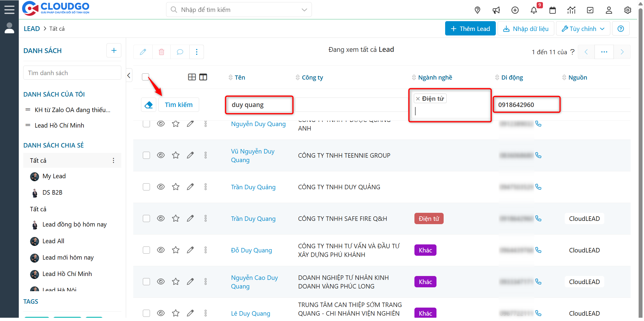Click the trash icon in the lead toolbar
Image resolution: width=644 pixels, height=321 pixels.
tap(161, 52)
